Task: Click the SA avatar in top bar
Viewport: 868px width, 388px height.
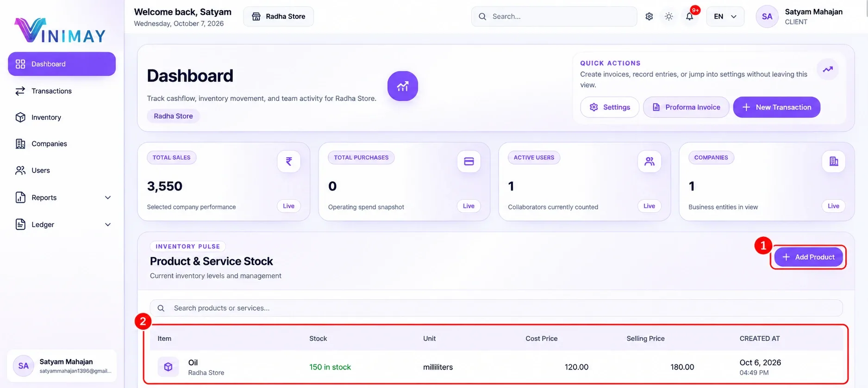Action: tap(767, 17)
